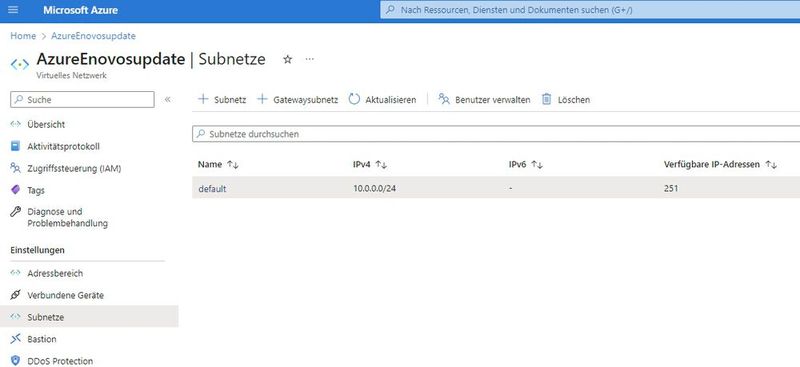Click the Bastion icon
800x367 pixels.
pyautogui.click(x=15, y=339)
